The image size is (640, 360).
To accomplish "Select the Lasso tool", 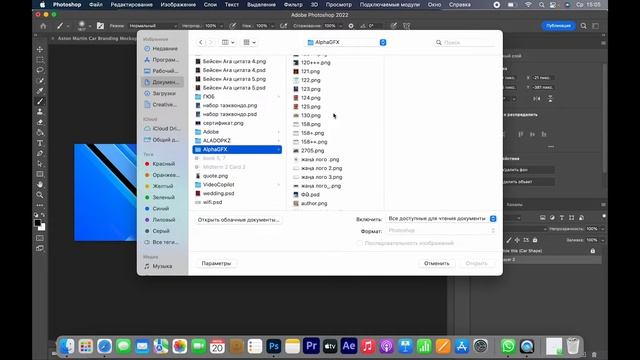I will (40, 70).
